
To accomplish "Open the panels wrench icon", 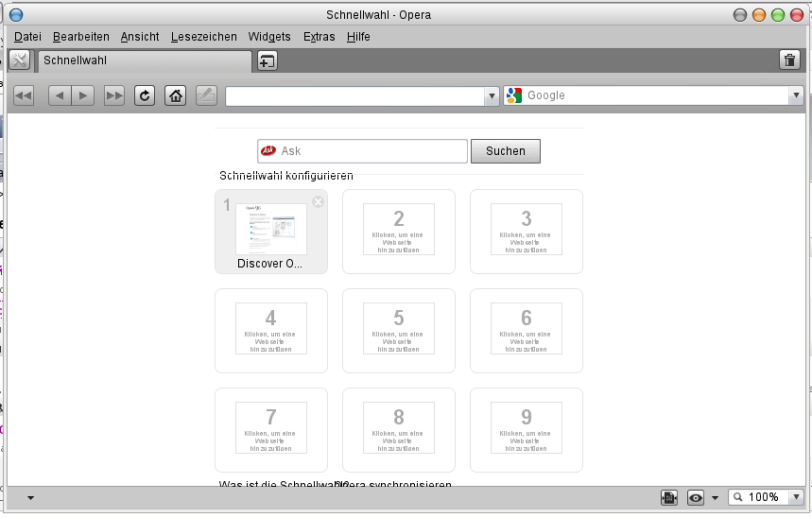I will (x=20, y=60).
